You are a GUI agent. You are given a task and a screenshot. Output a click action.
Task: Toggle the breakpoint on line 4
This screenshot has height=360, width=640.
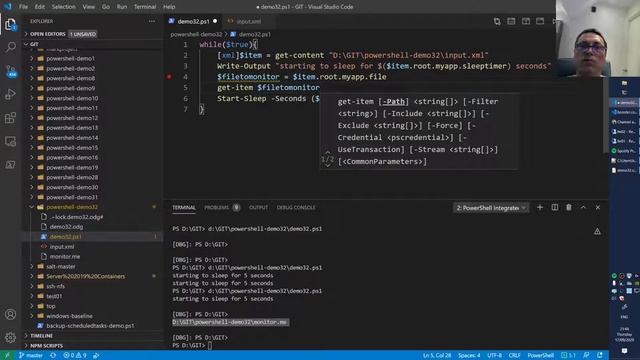(x=169, y=77)
